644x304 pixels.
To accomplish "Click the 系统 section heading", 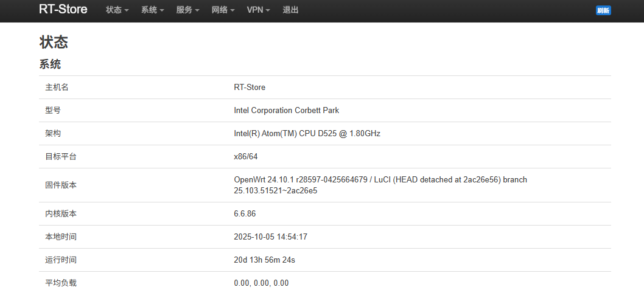I will pos(50,64).
